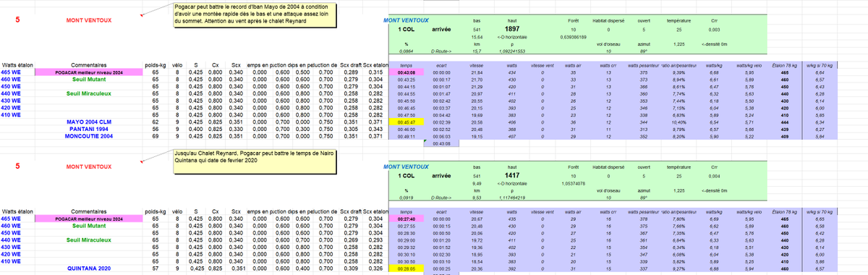Click the QUINTANA 2020 cell

pos(88,268)
